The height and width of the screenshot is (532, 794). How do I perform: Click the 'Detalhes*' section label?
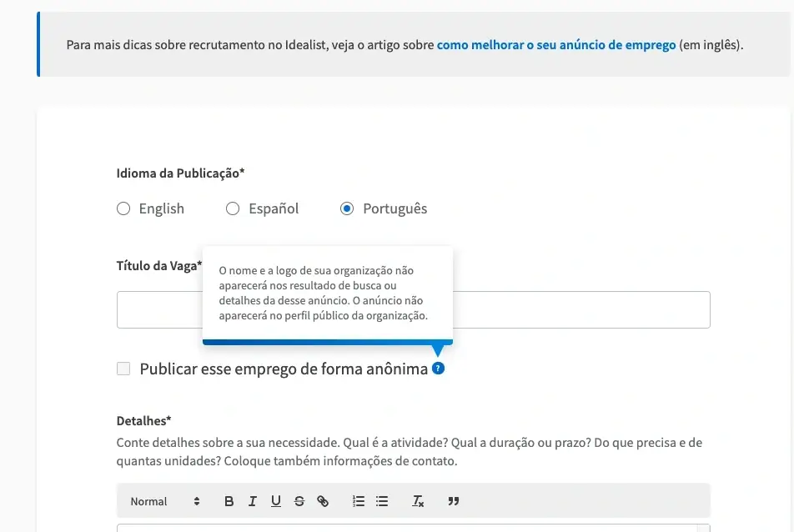coord(143,420)
